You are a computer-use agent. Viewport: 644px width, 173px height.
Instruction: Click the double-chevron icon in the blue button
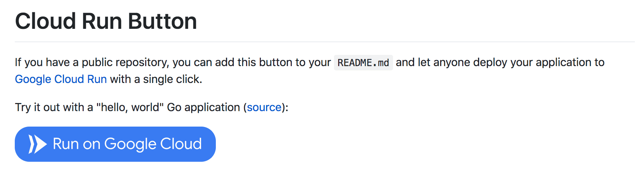tap(38, 144)
